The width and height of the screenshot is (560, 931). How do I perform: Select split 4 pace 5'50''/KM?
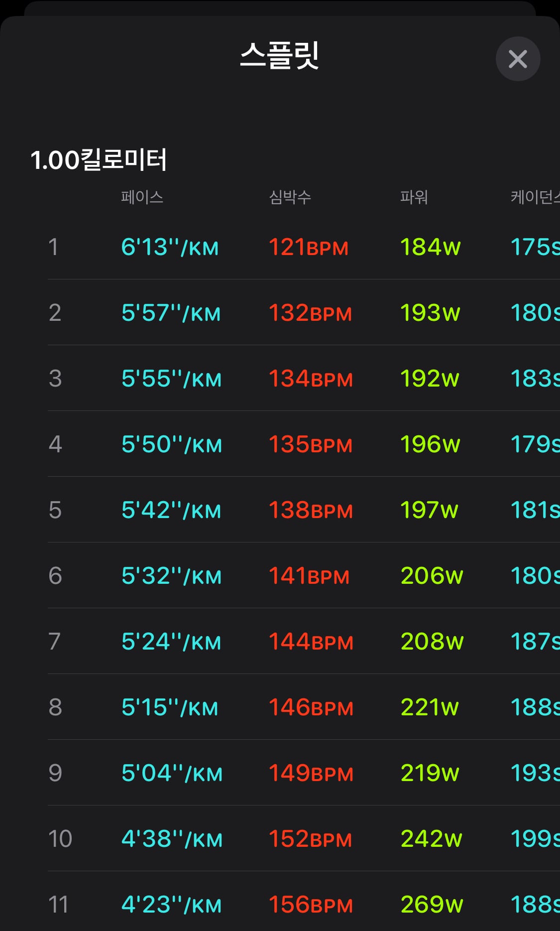click(171, 444)
